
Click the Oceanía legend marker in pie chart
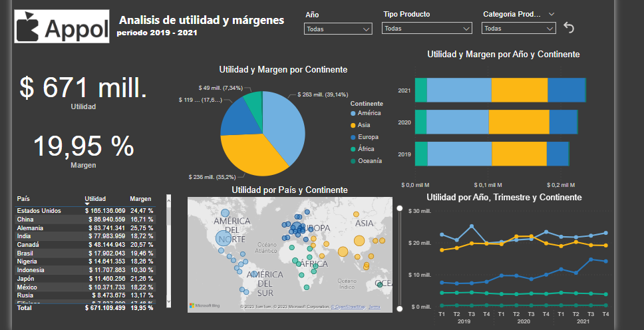(353, 161)
